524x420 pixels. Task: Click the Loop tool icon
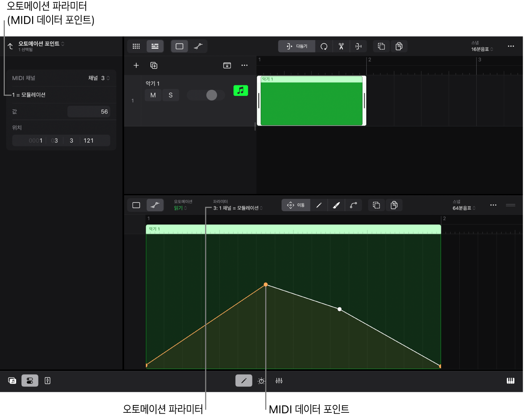324,46
